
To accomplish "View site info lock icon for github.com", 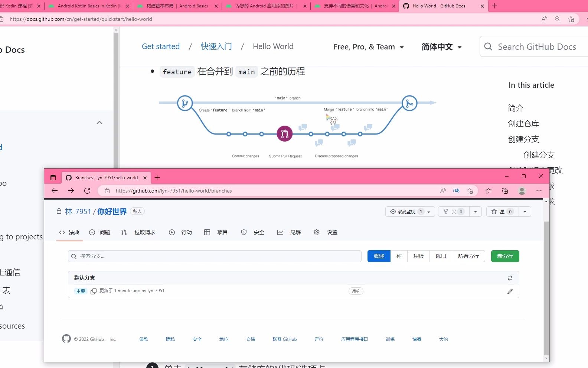I will point(107,191).
